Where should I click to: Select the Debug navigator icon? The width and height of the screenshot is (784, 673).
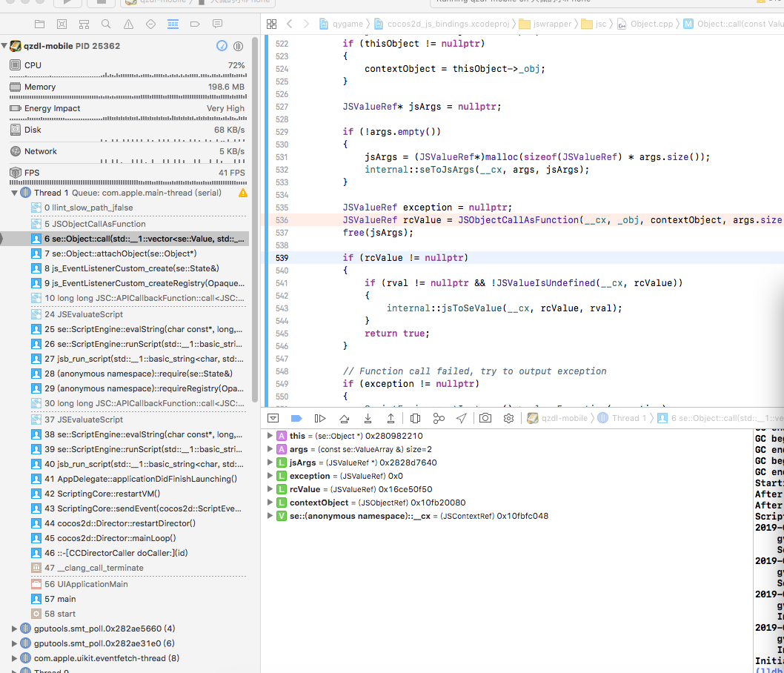click(x=173, y=24)
